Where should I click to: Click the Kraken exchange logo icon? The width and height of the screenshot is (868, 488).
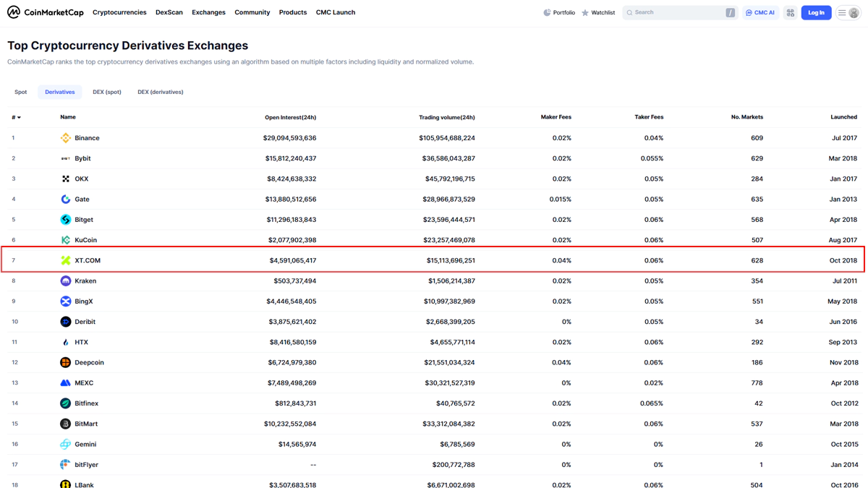coord(66,281)
